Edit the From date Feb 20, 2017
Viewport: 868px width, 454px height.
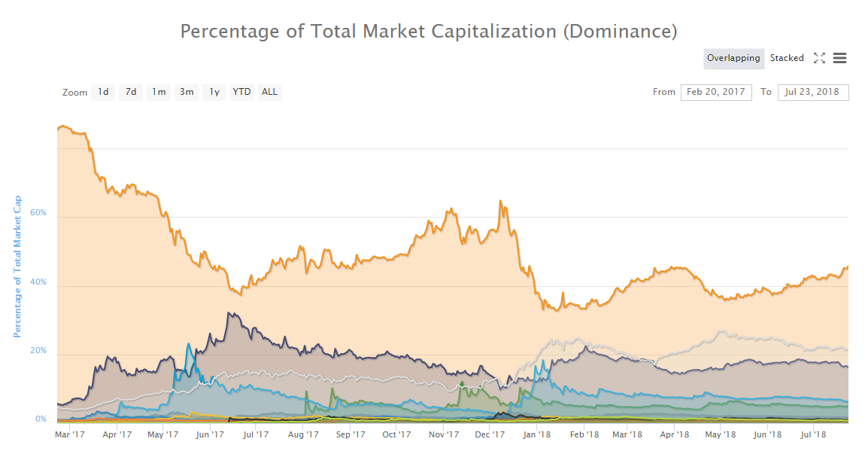pos(716,92)
